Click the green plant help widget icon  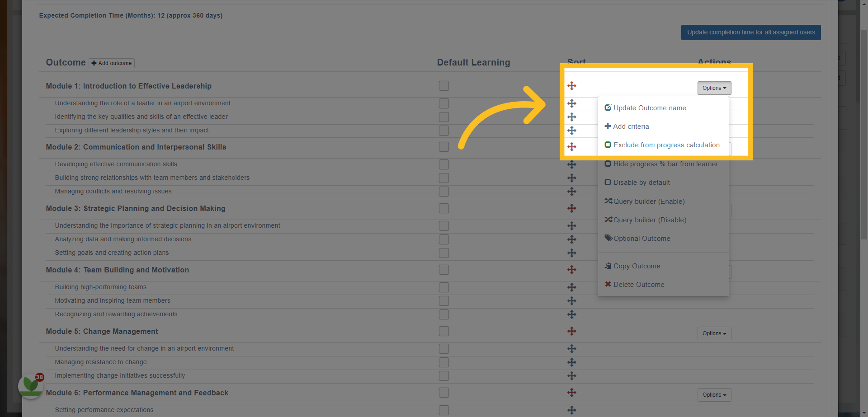[31, 385]
